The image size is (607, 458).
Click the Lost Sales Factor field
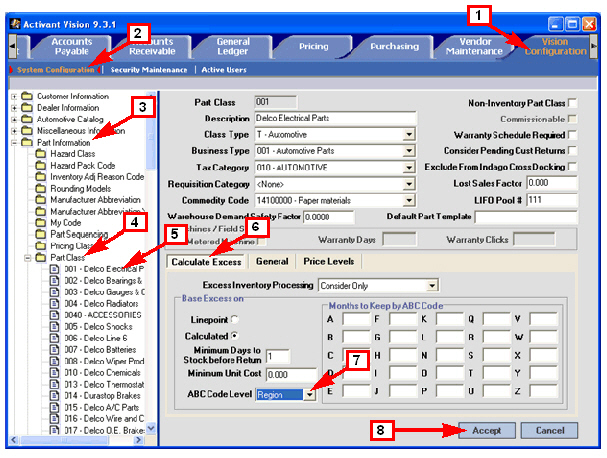click(x=552, y=183)
